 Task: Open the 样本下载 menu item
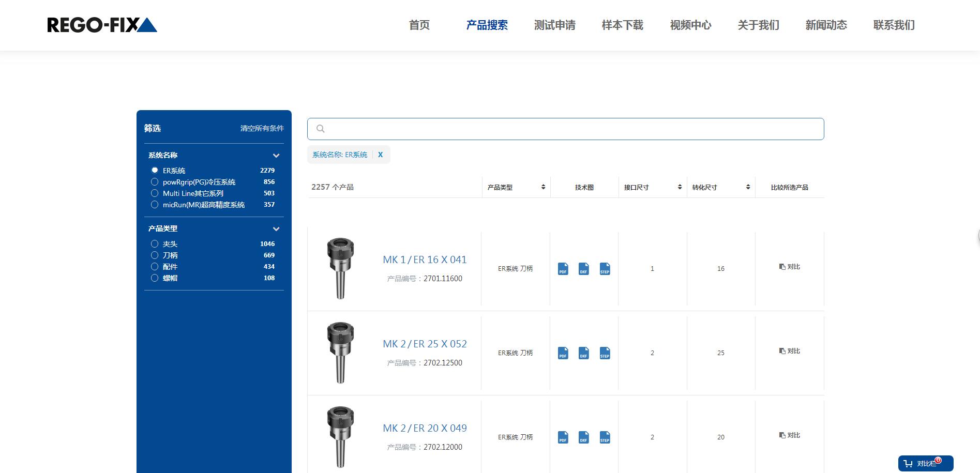(622, 25)
